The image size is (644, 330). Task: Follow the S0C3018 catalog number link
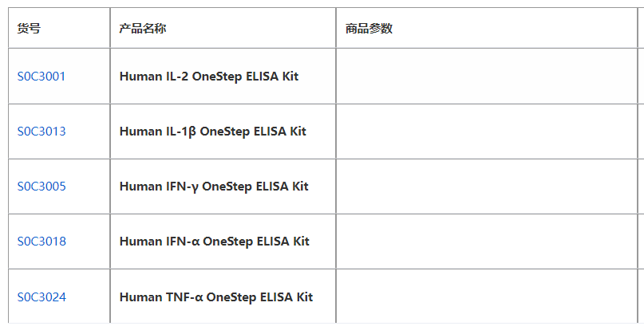(41, 242)
